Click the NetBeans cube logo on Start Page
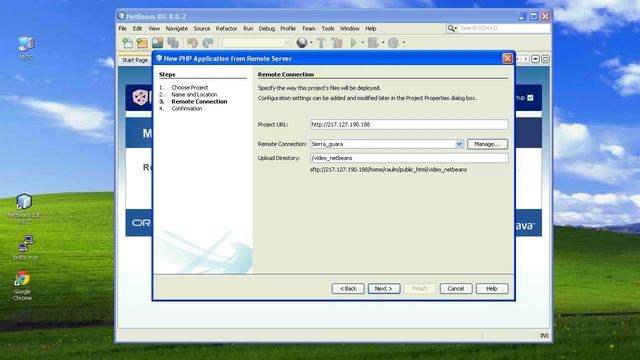640x360 pixels. point(140,97)
